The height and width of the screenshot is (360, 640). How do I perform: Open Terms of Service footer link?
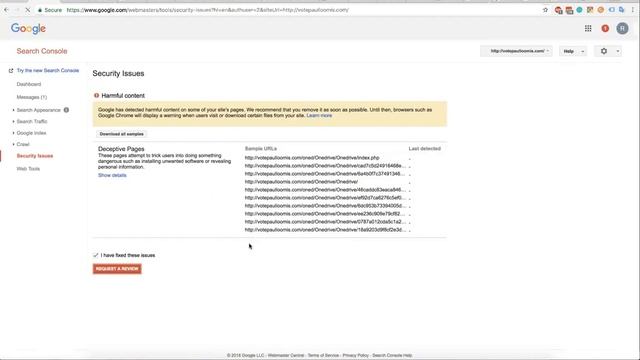click(323, 356)
